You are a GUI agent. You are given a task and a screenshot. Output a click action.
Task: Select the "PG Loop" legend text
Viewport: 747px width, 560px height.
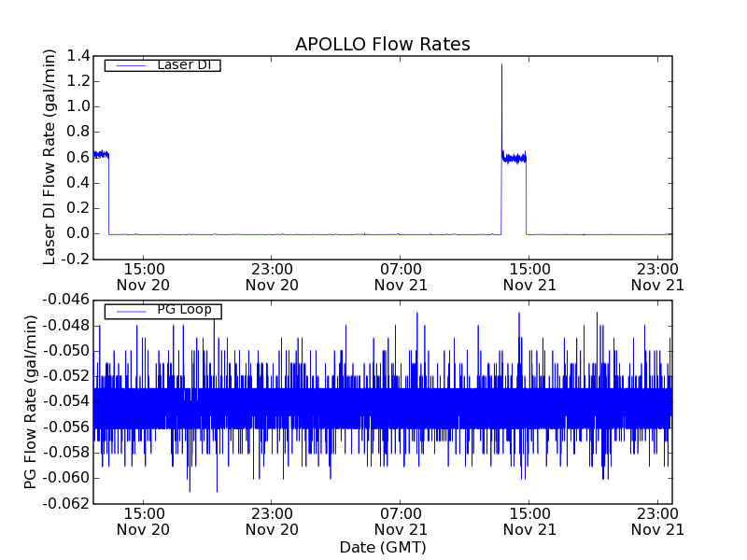click(184, 310)
